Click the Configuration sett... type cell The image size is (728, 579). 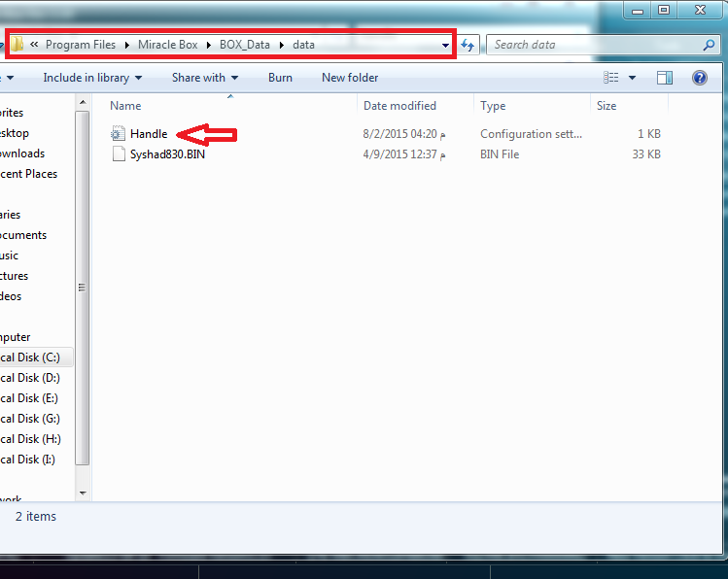[x=531, y=134]
